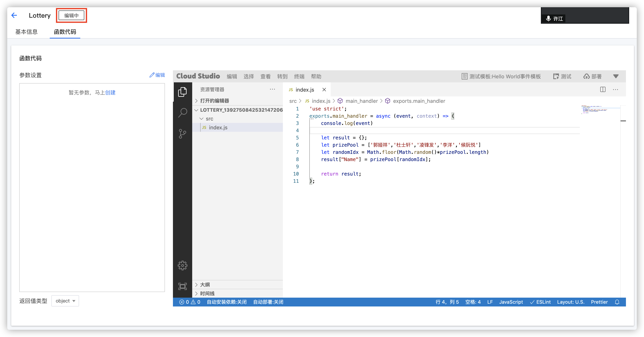Close the index.js editor tab
The width and height of the screenshot is (644, 337).
[324, 90]
